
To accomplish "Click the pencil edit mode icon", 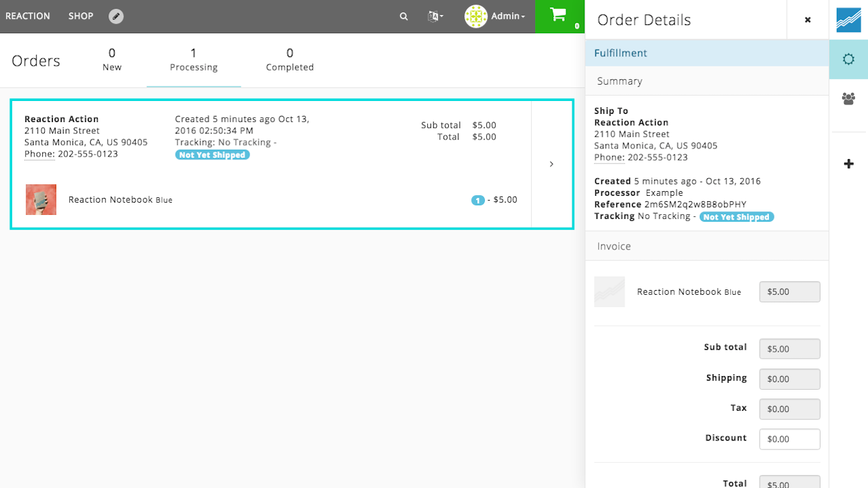I will coord(116,16).
